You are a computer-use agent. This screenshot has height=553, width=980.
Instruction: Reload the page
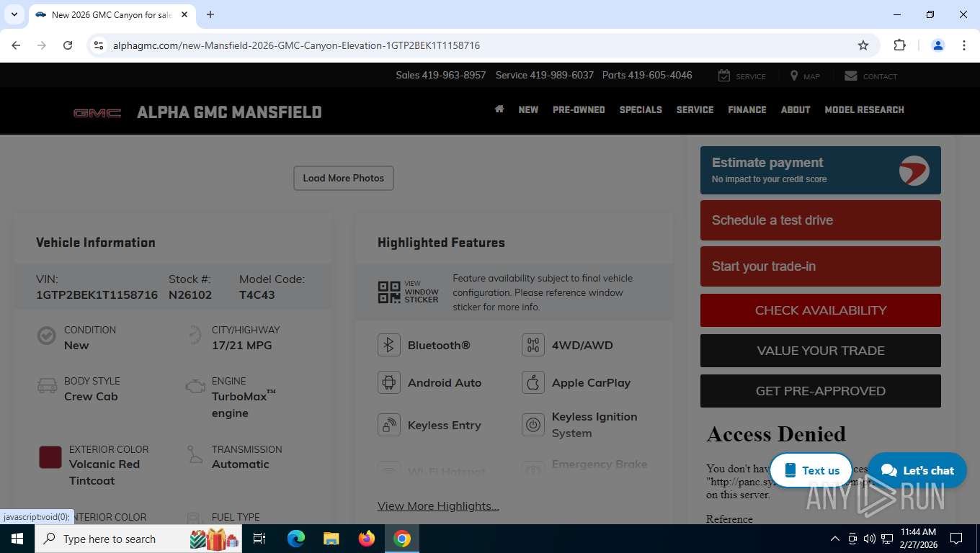pos(68,45)
